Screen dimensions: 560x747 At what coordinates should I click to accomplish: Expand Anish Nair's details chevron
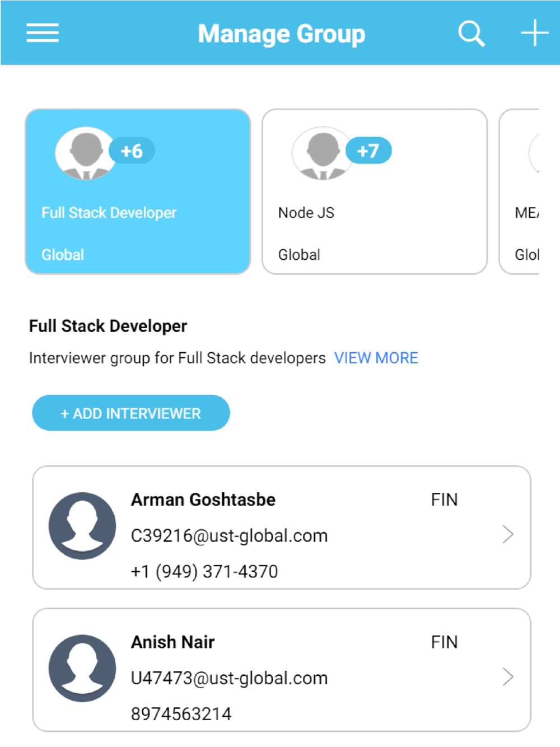[x=507, y=676]
